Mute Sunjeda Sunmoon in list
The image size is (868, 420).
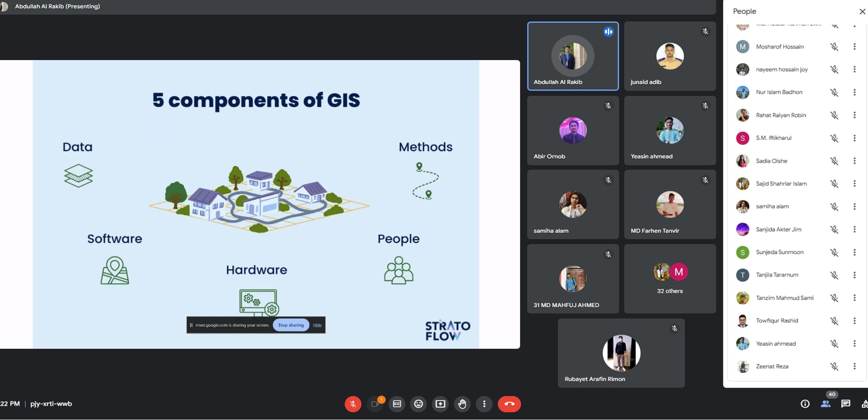pos(834,252)
